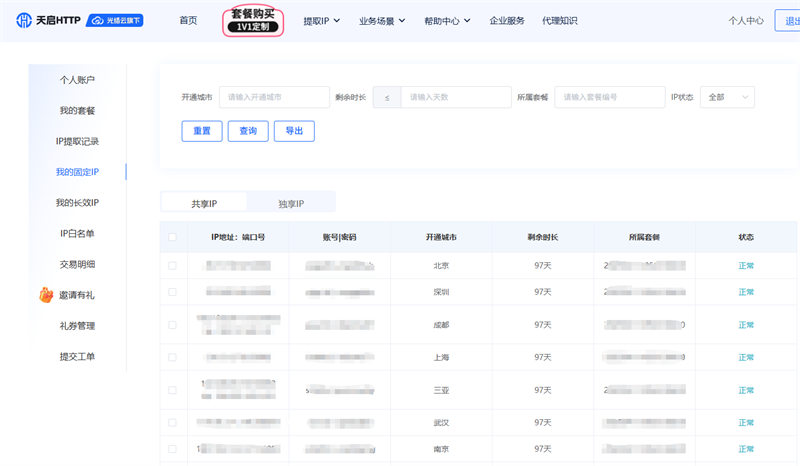Open the 提取IP dropdown menu
Image resolution: width=800 pixels, height=466 pixels.
coord(322,20)
